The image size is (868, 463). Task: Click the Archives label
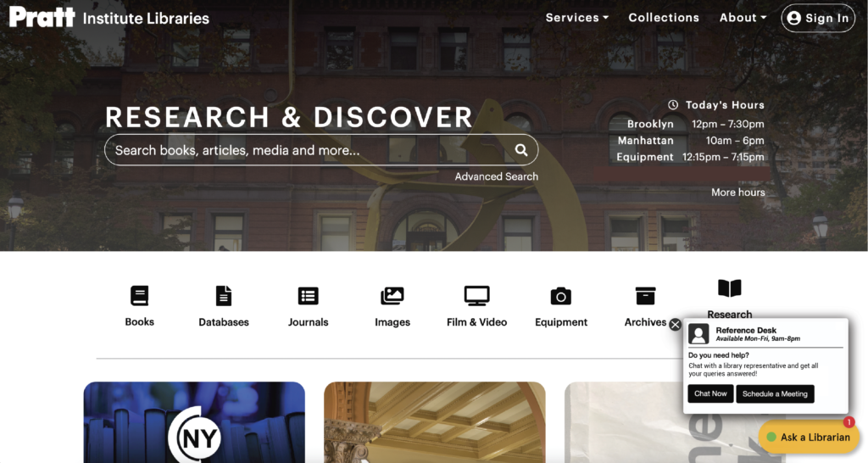click(645, 321)
